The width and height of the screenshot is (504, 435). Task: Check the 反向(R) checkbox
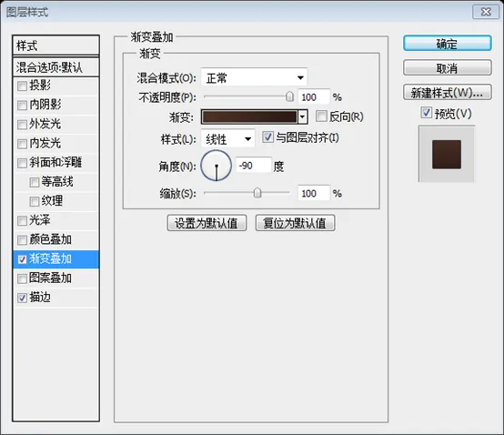click(321, 116)
